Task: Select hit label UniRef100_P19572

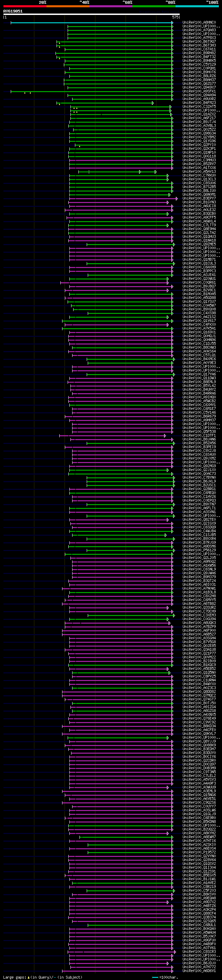Action: [199, 852]
